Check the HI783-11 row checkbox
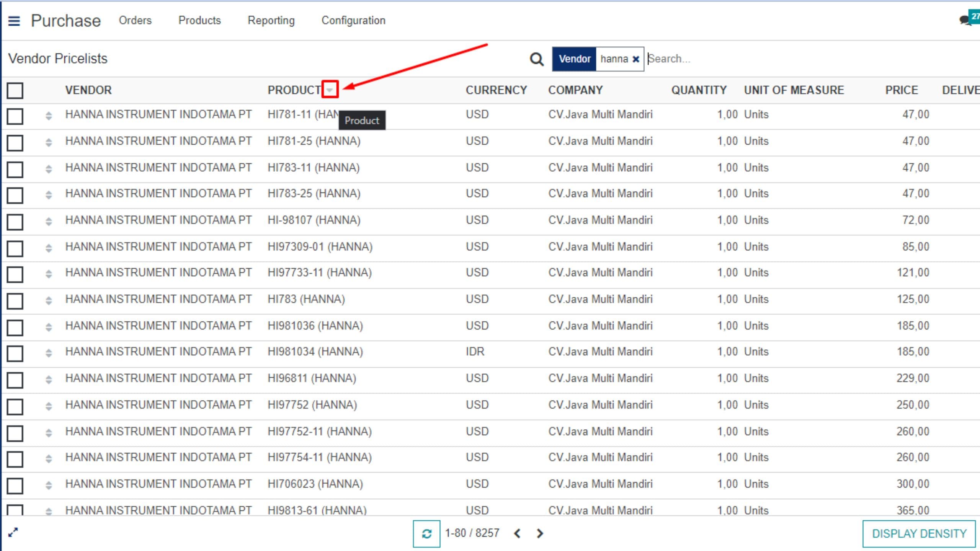 pos(15,170)
